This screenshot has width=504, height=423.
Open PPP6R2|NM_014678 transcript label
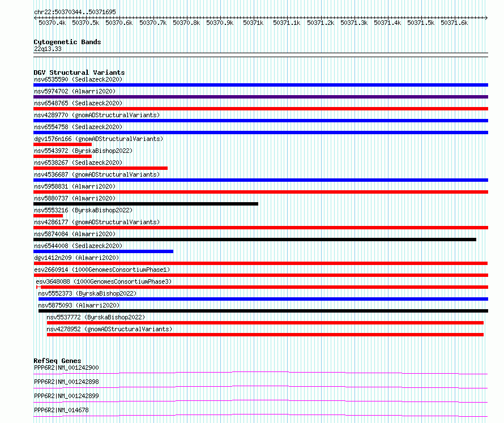(x=61, y=410)
